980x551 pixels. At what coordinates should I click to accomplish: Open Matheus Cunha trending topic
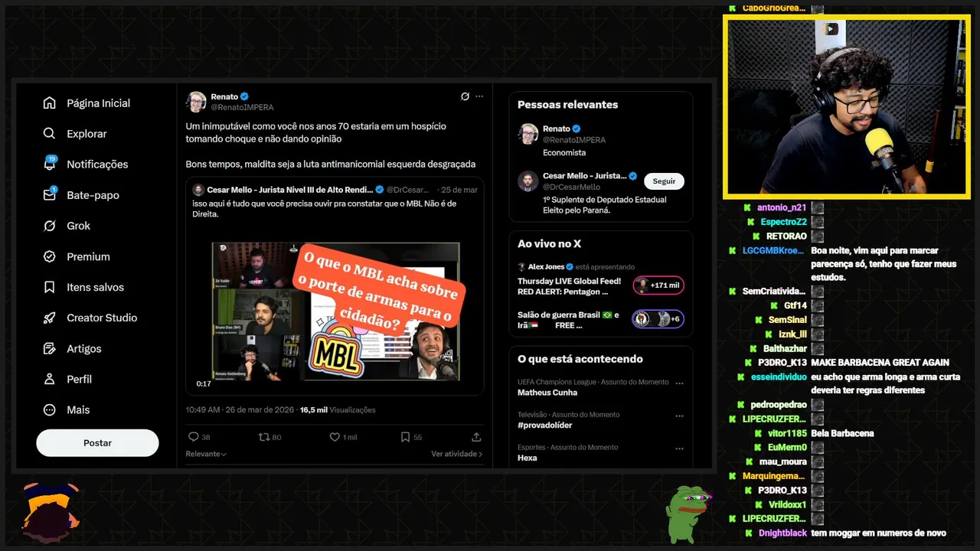(547, 393)
